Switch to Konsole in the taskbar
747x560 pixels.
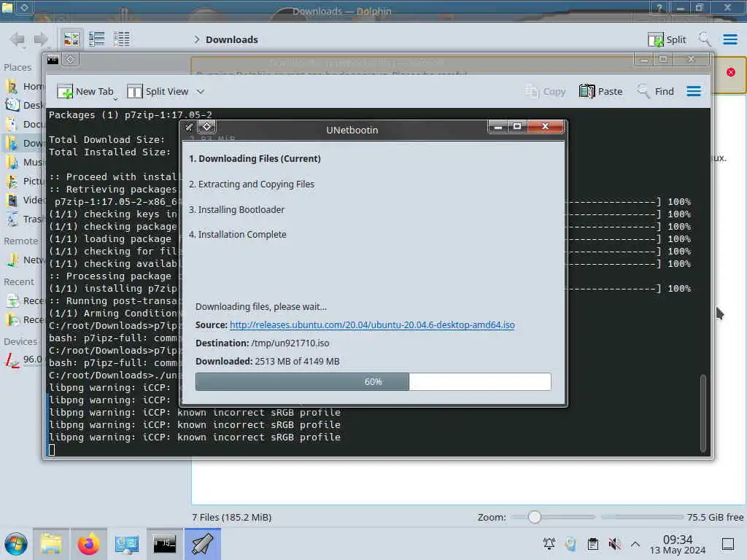(x=164, y=544)
